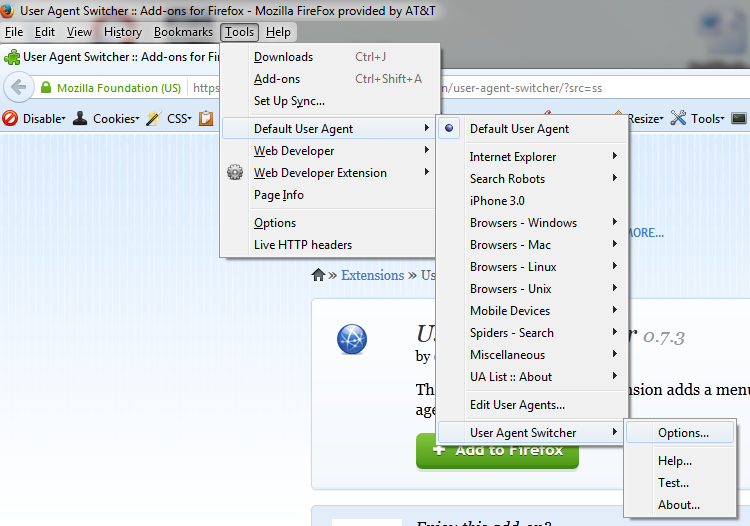Screen dimensions: 750x526
Task: Open the Cookies toolbar menu
Action: pos(106,118)
